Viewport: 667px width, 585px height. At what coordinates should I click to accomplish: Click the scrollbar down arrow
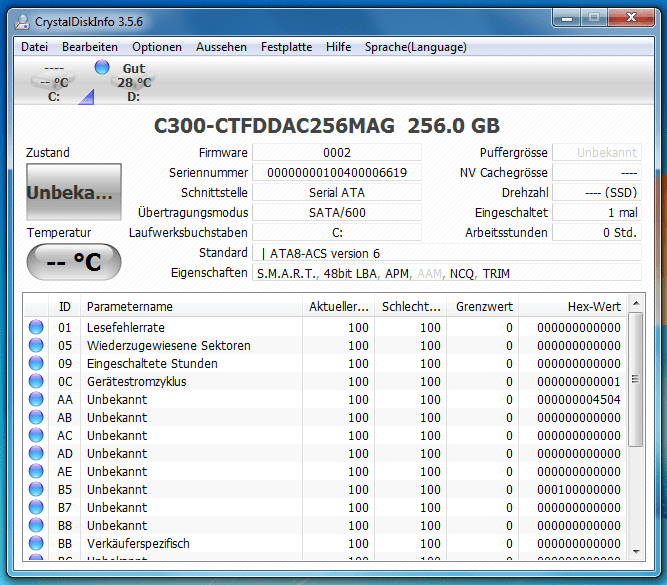[636, 552]
